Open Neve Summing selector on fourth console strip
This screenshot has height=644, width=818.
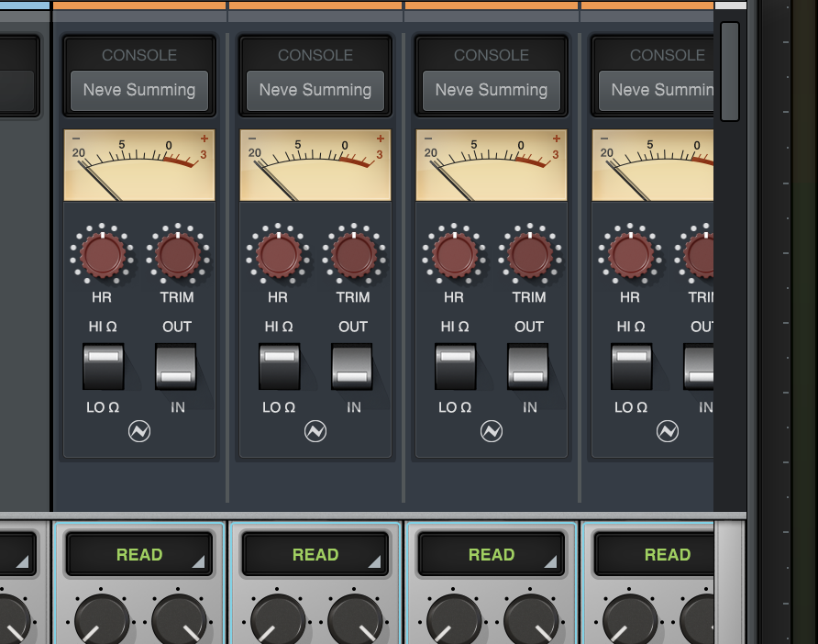(x=657, y=90)
